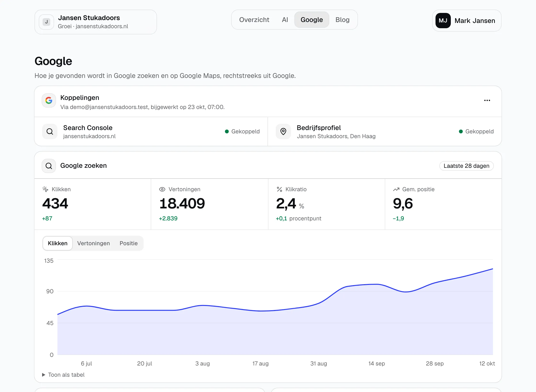This screenshot has height=392, width=536.
Task: Open the Jansen Stukadoors workspace switcher
Action: [x=96, y=22]
